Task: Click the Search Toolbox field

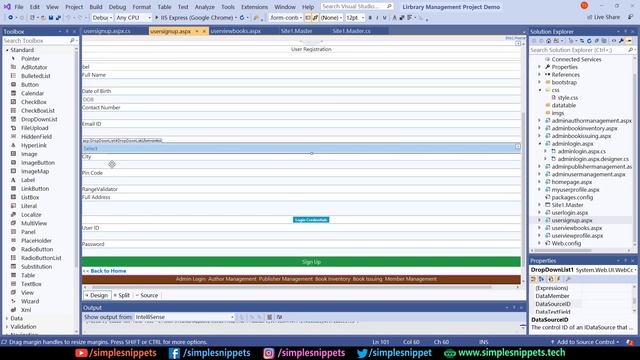Action: pos(40,41)
